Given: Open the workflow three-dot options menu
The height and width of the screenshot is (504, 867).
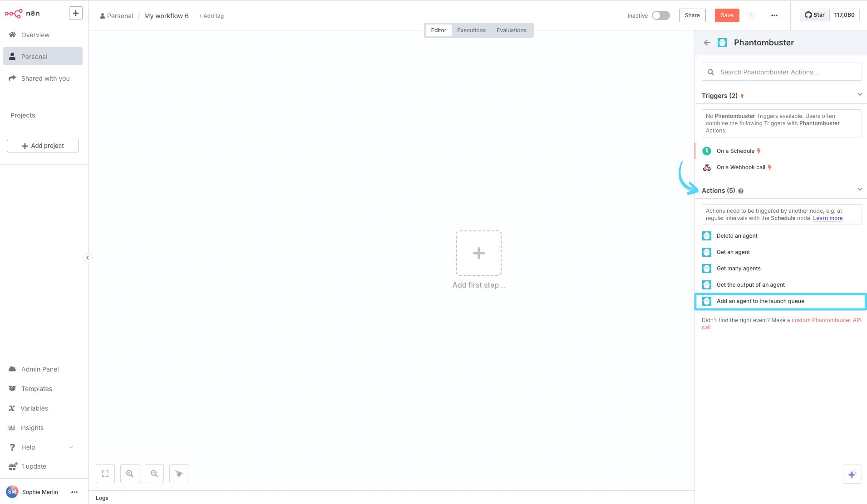Looking at the screenshot, I should (x=774, y=15).
